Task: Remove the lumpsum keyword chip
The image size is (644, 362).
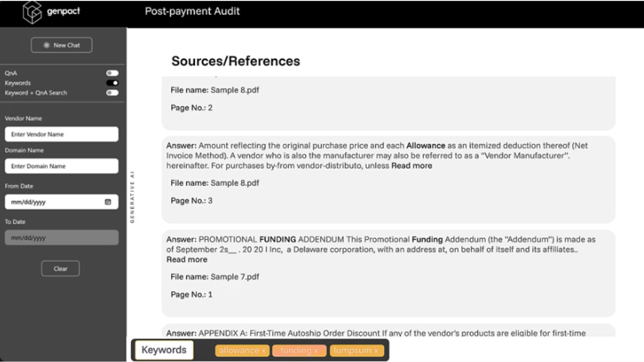Action: click(376, 350)
